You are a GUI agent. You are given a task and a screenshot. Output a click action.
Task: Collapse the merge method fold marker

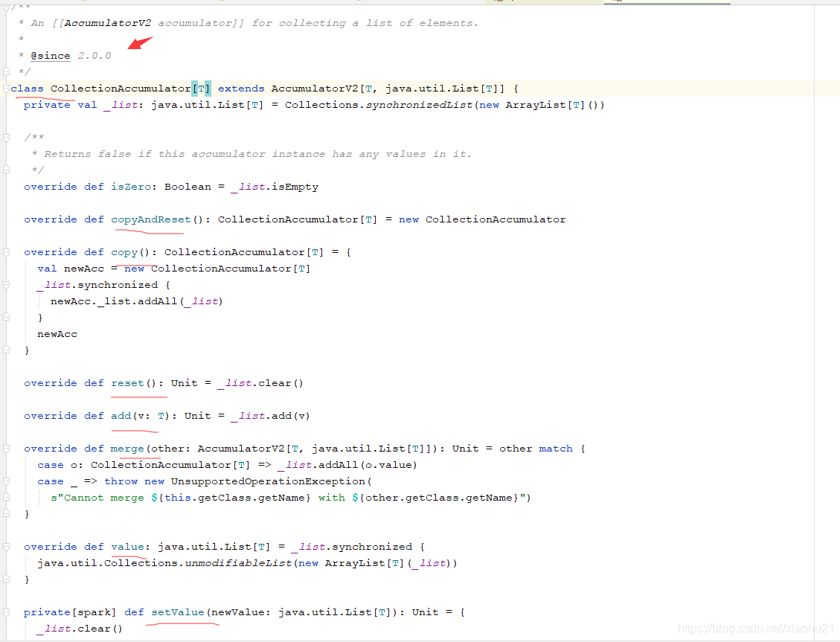point(7,449)
